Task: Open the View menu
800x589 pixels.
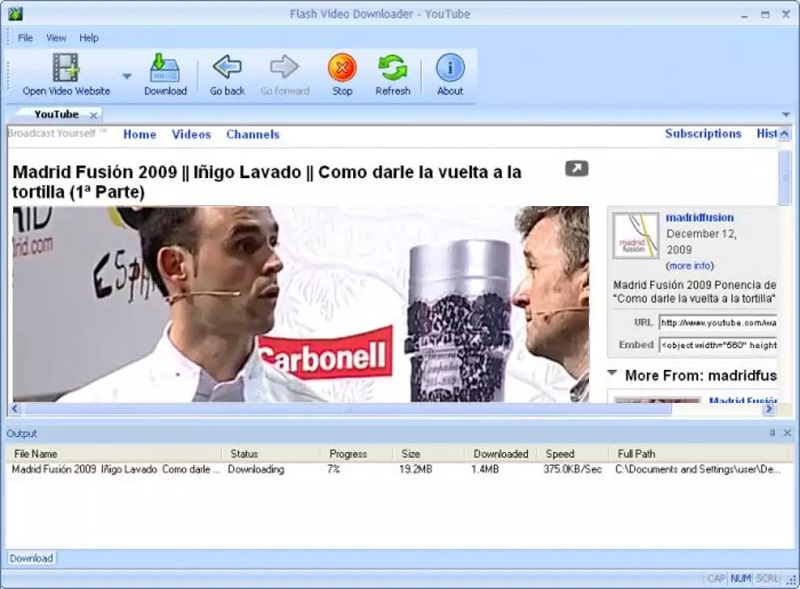Action: point(56,38)
